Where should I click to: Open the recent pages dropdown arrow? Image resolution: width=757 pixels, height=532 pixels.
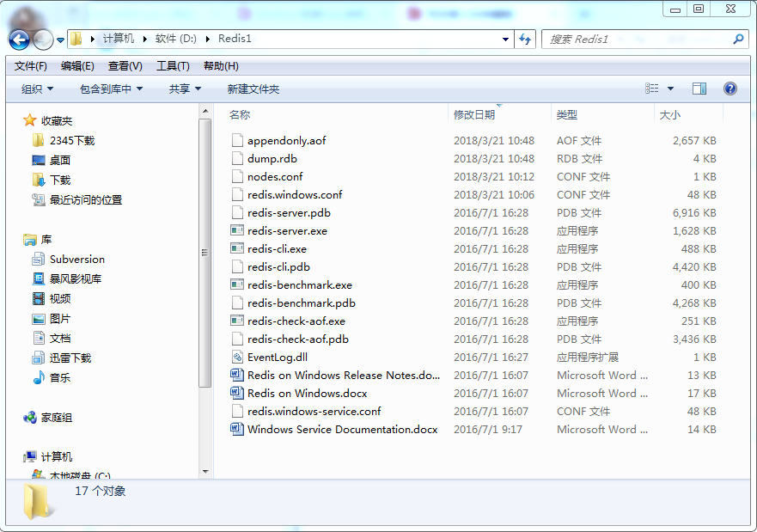[60, 40]
